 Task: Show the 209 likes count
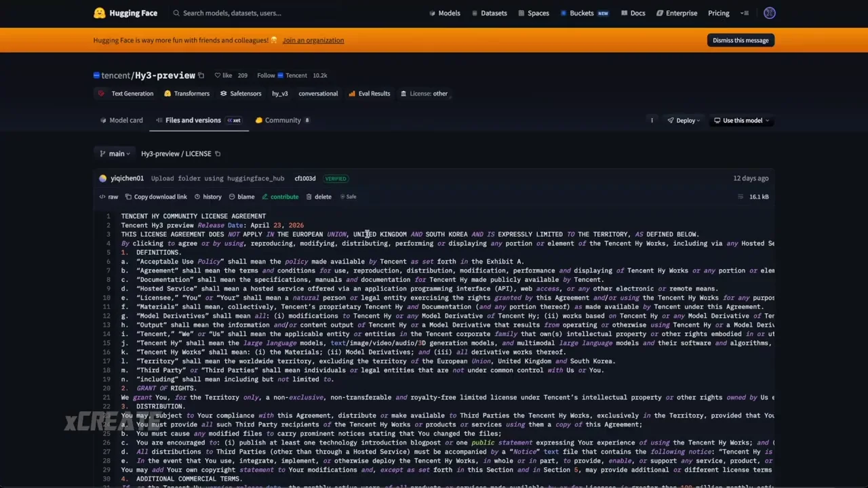coord(243,75)
